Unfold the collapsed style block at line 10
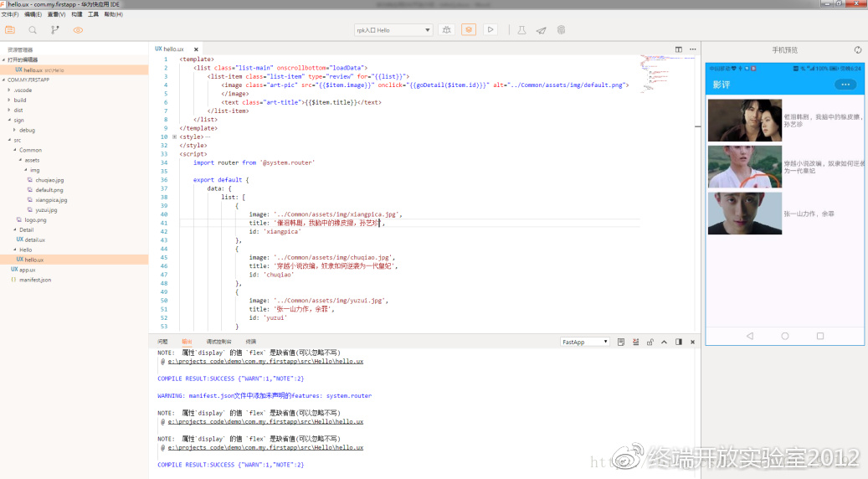868x479 pixels. point(174,136)
